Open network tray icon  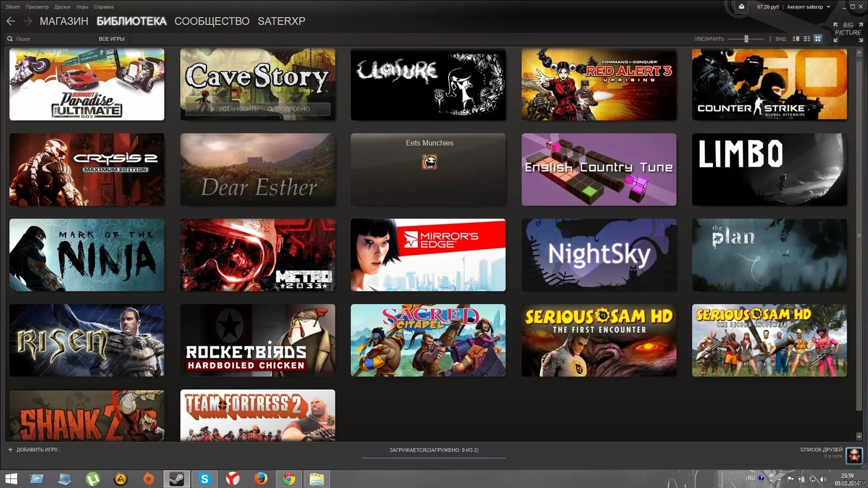812,479
